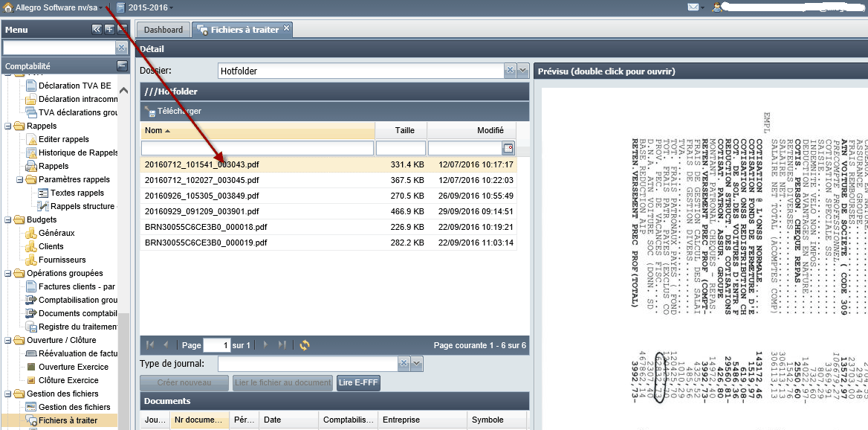Open the Type de journal dropdown arrow
The image size is (868, 430).
pyautogui.click(x=417, y=364)
